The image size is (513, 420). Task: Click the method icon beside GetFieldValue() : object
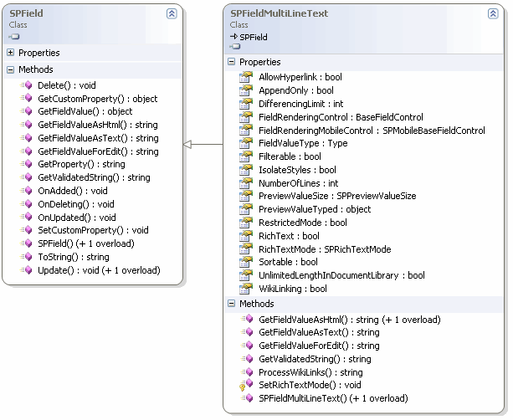(x=27, y=111)
